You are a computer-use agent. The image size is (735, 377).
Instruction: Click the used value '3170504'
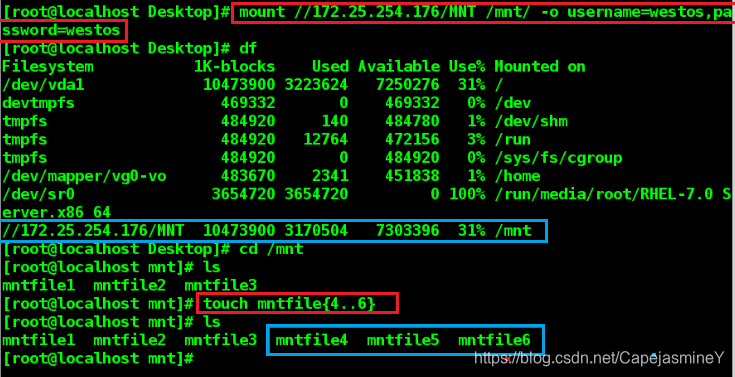pyautogui.click(x=316, y=231)
